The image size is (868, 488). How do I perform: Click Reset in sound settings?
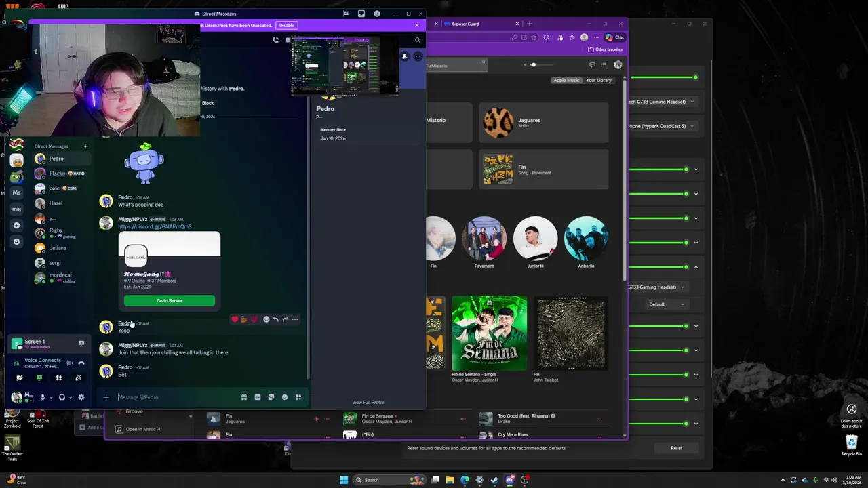pos(676,448)
